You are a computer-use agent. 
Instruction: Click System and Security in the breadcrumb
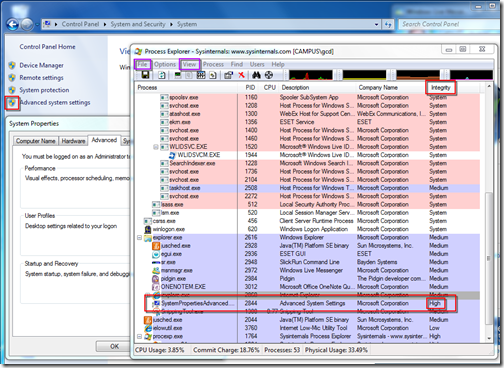click(138, 24)
